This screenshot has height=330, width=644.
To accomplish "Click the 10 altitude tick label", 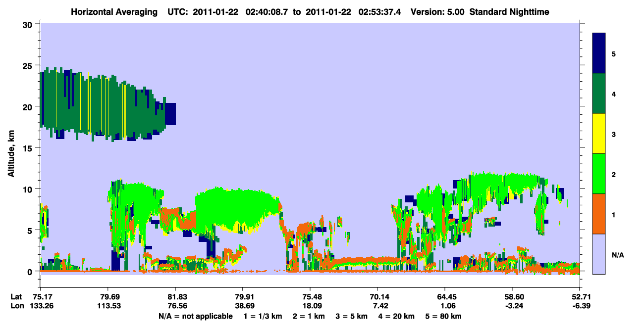I will (29, 189).
